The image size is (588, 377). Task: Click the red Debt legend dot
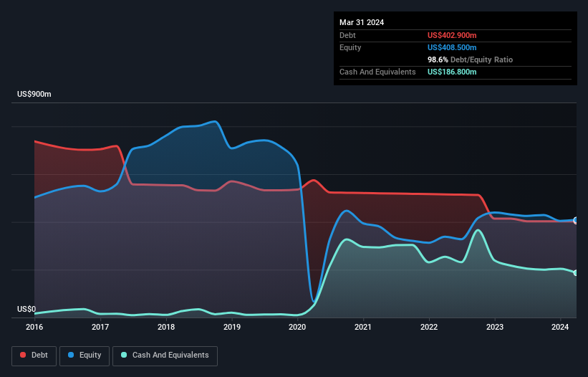[23, 355]
